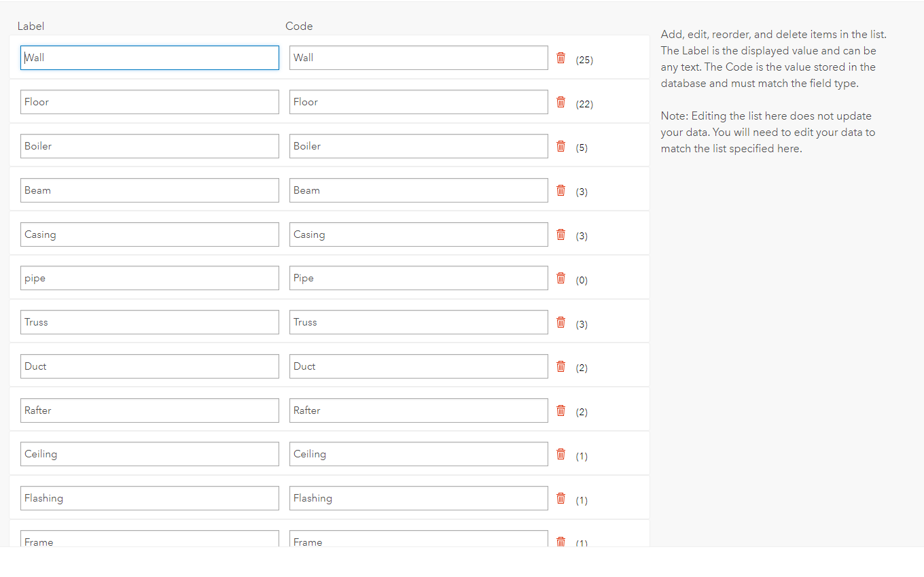The width and height of the screenshot is (924, 577).
Task: Edit the Flashing code field
Action: [419, 498]
